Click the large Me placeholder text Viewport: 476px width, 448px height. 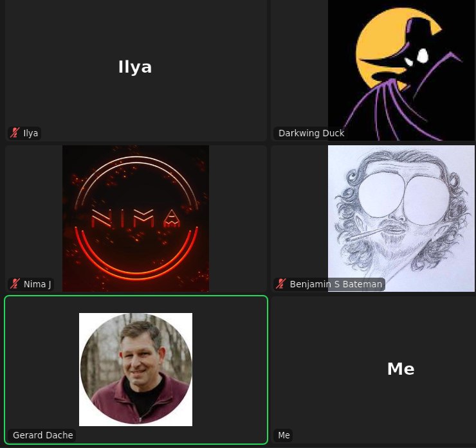(400, 369)
